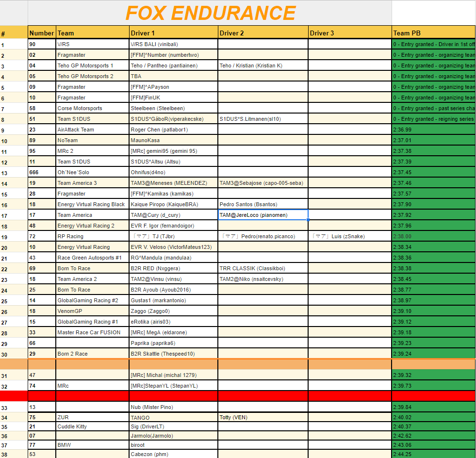This screenshot has height=458, width=476.
Task: Select 'Oh´Nee´Solo' team cell
Action: 93,172
